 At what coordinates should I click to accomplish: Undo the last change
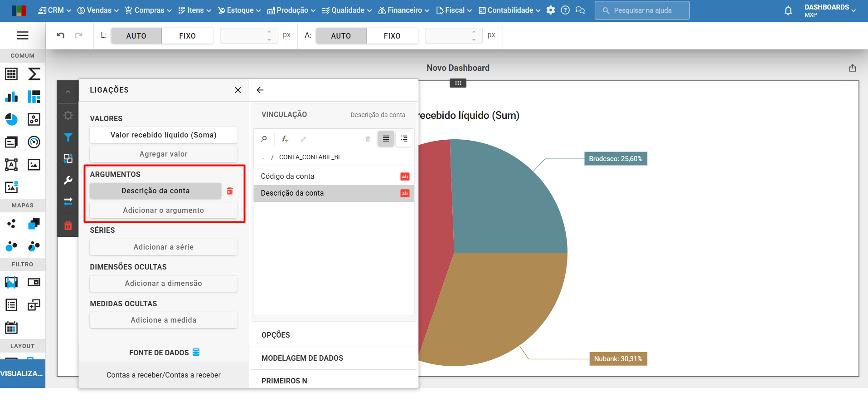pos(60,35)
